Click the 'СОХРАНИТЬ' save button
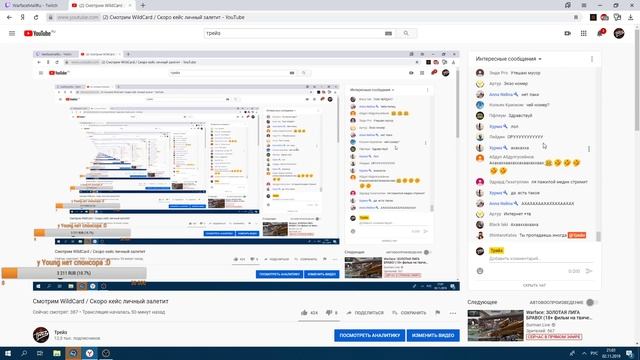Viewport: 640px width, 360px height. click(x=409, y=313)
